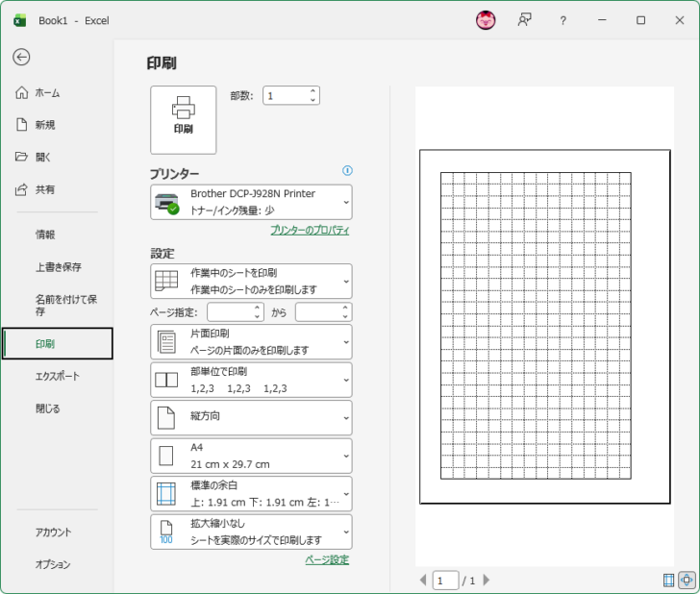Click the printer info icon beside プリンター
The image size is (700, 594).
pos(347,170)
